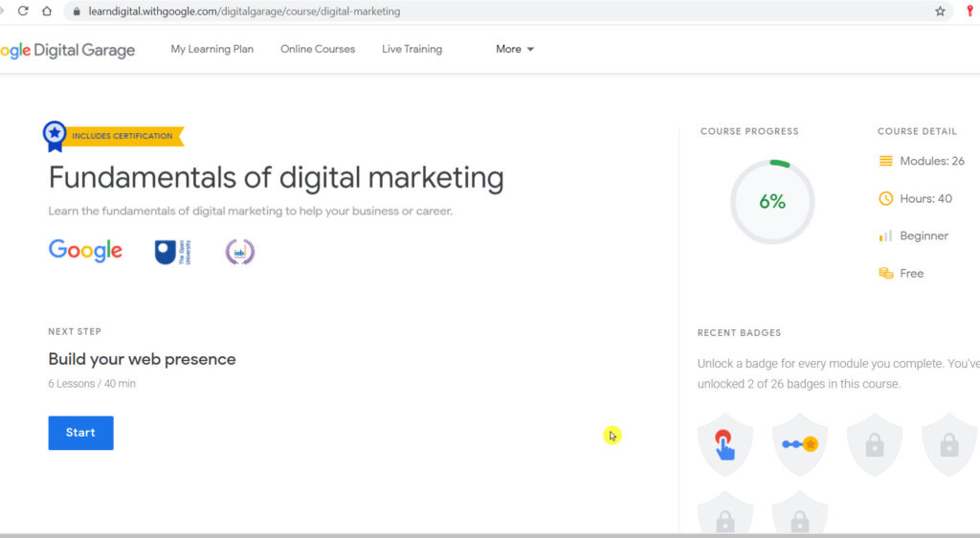Click the home button in browser toolbar
The height and width of the screenshot is (538, 980).
pyautogui.click(x=46, y=11)
